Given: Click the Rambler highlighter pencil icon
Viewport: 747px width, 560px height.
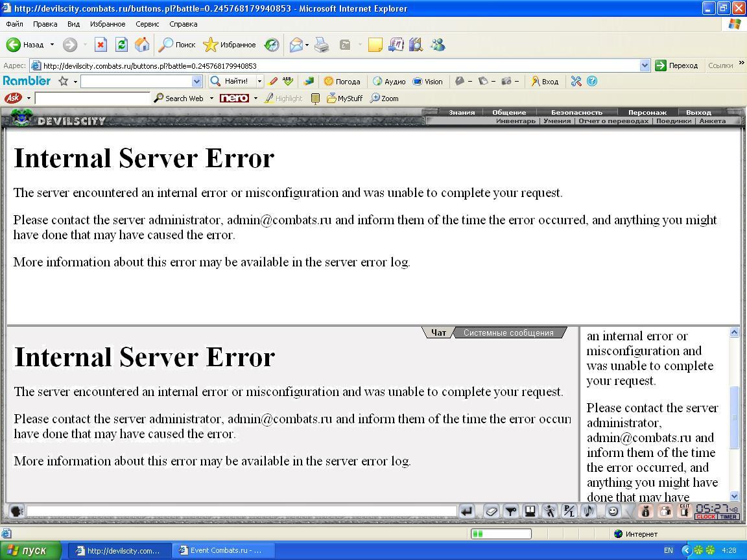Looking at the screenshot, I should tap(273, 82).
